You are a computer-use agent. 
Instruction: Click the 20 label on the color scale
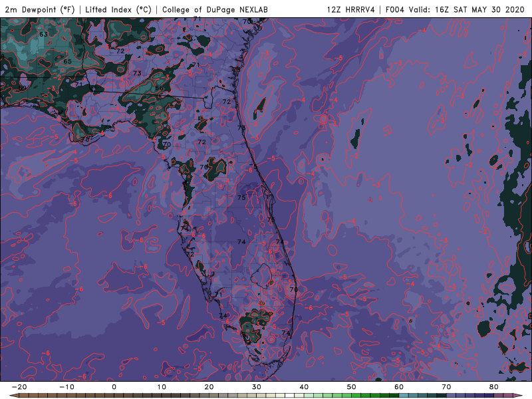(209, 387)
